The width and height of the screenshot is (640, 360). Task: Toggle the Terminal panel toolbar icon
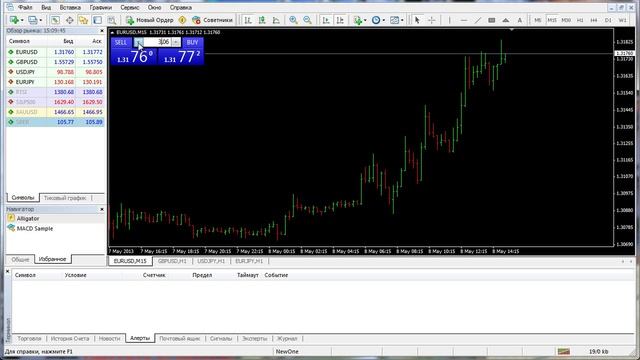[98, 20]
